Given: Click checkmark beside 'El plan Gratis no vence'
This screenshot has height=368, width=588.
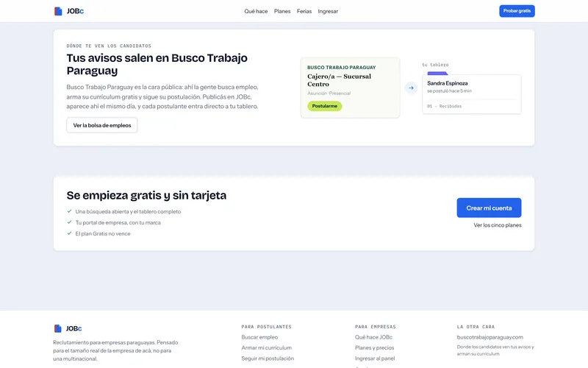Looking at the screenshot, I should pyautogui.click(x=69, y=233).
